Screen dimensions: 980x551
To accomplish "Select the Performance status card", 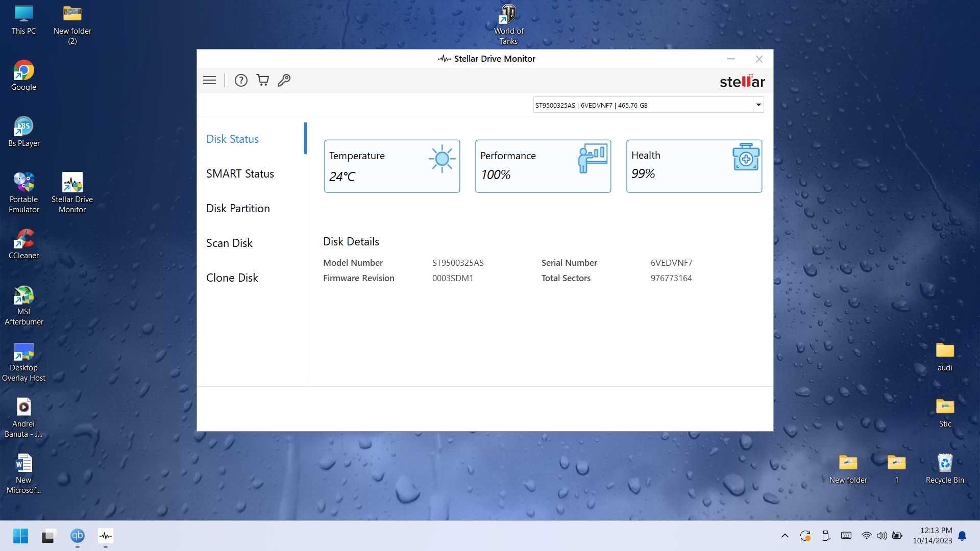I will [x=543, y=165].
